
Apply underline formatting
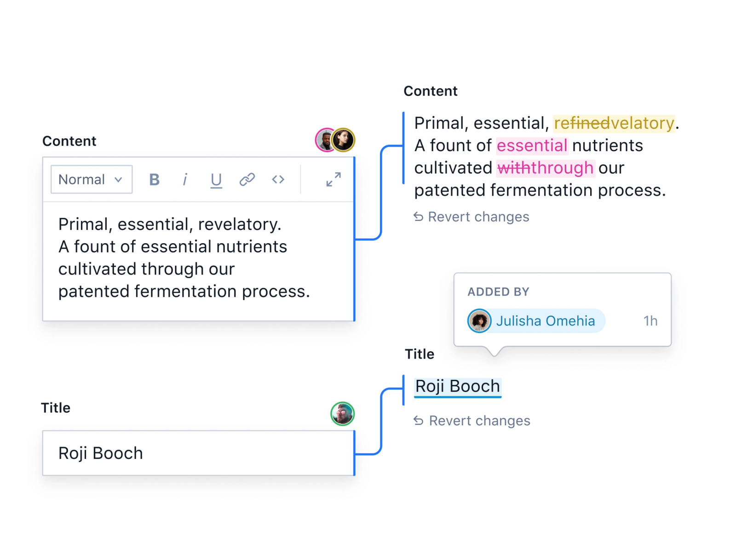pyautogui.click(x=216, y=180)
